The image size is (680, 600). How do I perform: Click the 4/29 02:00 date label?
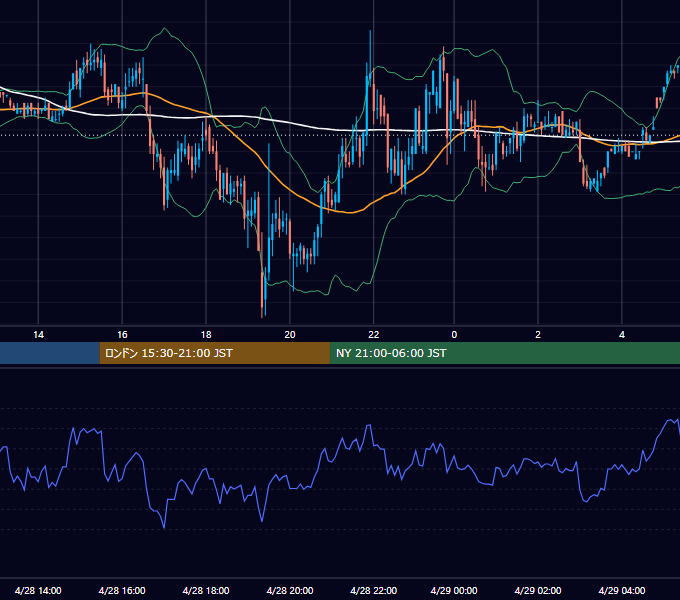538,590
